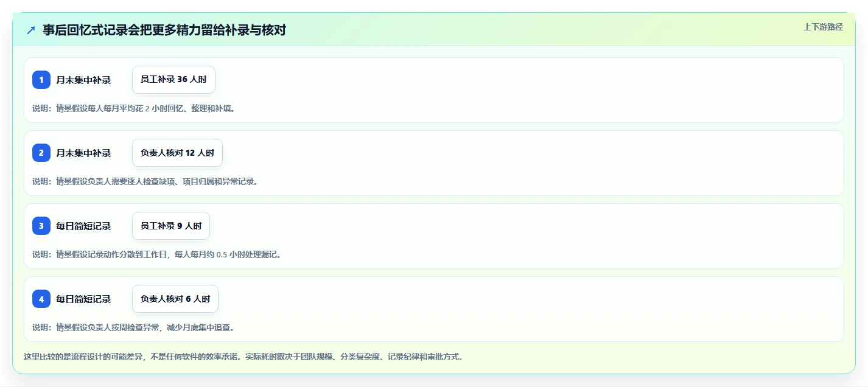Click the note about 负责人按周检查异常
This screenshot has width=868, height=387.
pyautogui.click(x=133, y=327)
